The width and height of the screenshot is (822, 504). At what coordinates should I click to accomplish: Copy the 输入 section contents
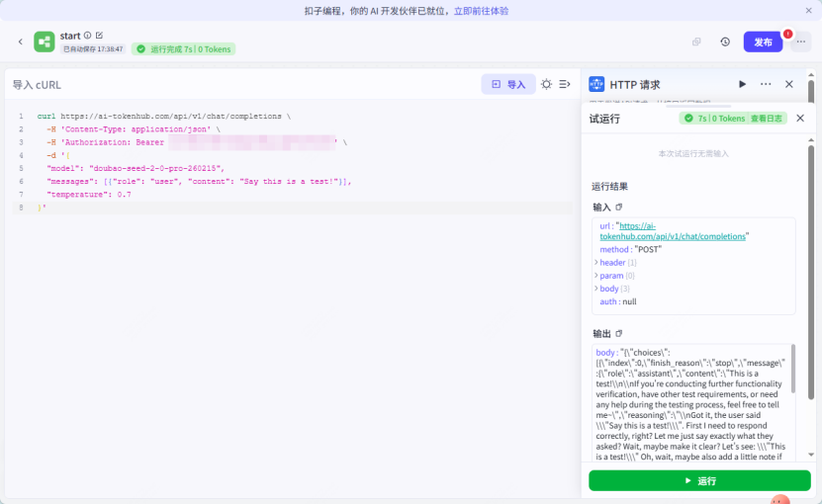click(618, 207)
